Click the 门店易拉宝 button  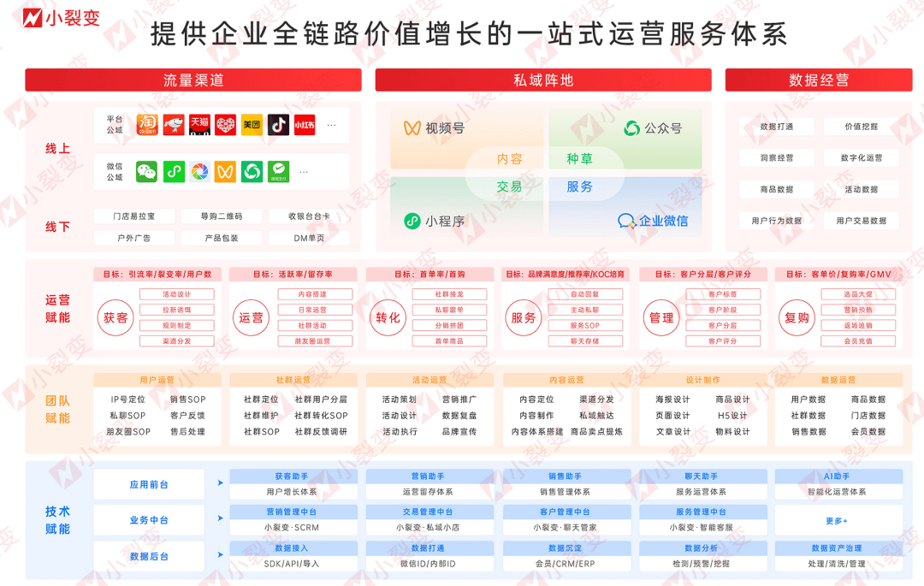tap(134, 216)
